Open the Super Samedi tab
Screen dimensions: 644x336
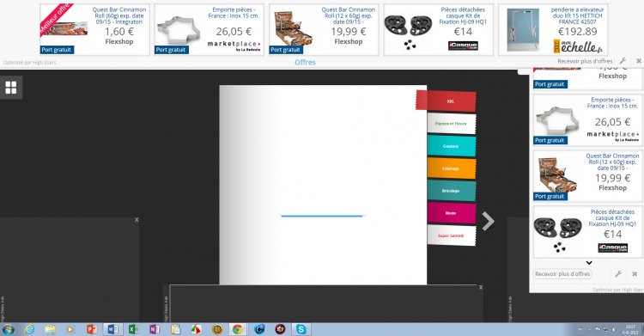[x=451, y=235]
